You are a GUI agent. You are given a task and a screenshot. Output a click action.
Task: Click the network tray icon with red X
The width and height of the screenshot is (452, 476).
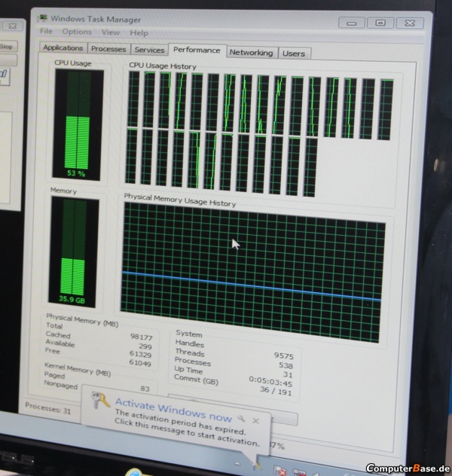point(299,472)
